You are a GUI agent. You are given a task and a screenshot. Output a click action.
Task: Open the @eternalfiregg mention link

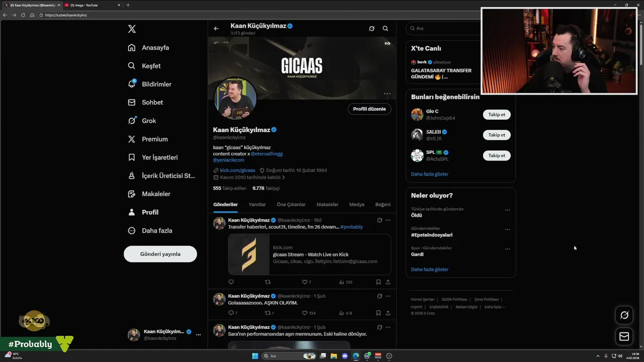click(267, 154)
